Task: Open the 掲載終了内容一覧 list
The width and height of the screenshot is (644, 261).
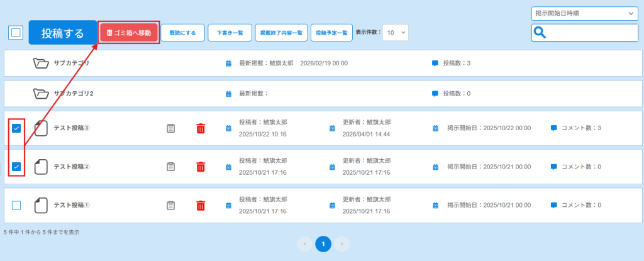Action: tap(281, 33)
